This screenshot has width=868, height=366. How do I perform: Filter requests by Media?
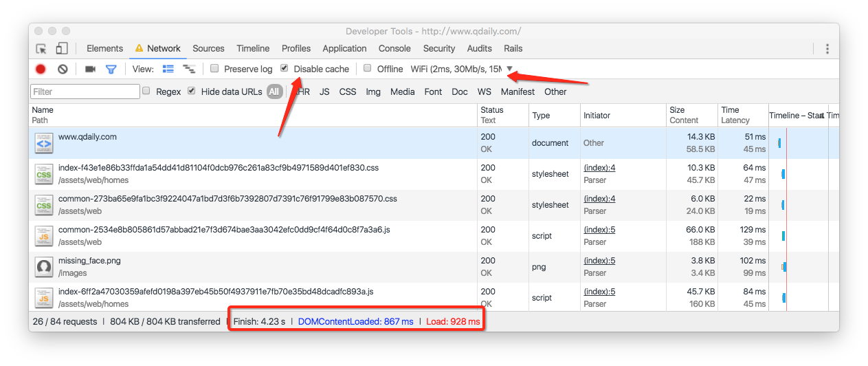(403, 91)
